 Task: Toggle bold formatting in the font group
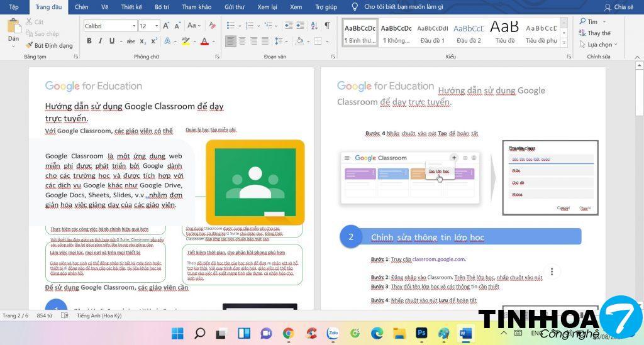tap(89, 41)
